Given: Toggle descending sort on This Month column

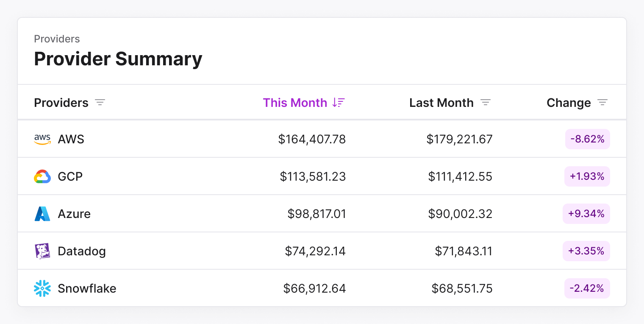Looking at the screenshot, I should point(338,103).
